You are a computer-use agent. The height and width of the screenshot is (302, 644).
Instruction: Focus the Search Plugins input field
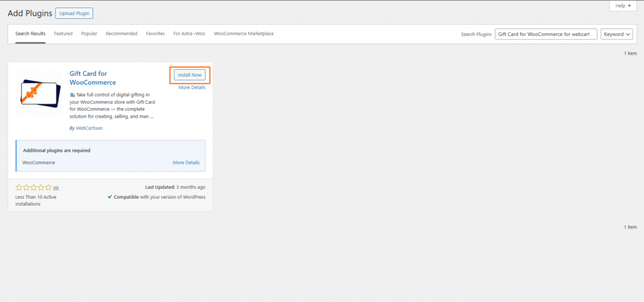tap(545, 34)
